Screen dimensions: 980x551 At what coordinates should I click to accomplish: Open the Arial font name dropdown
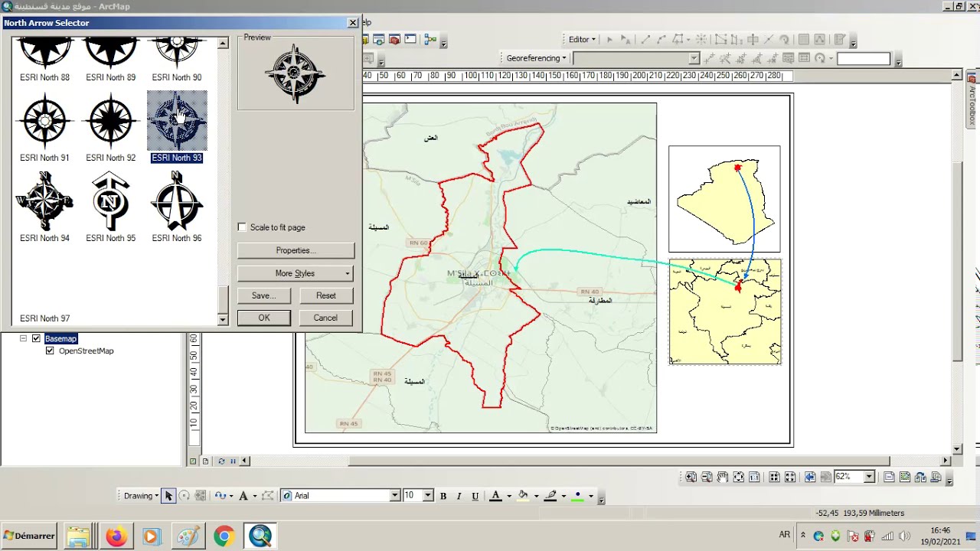[x=395, y=496]
